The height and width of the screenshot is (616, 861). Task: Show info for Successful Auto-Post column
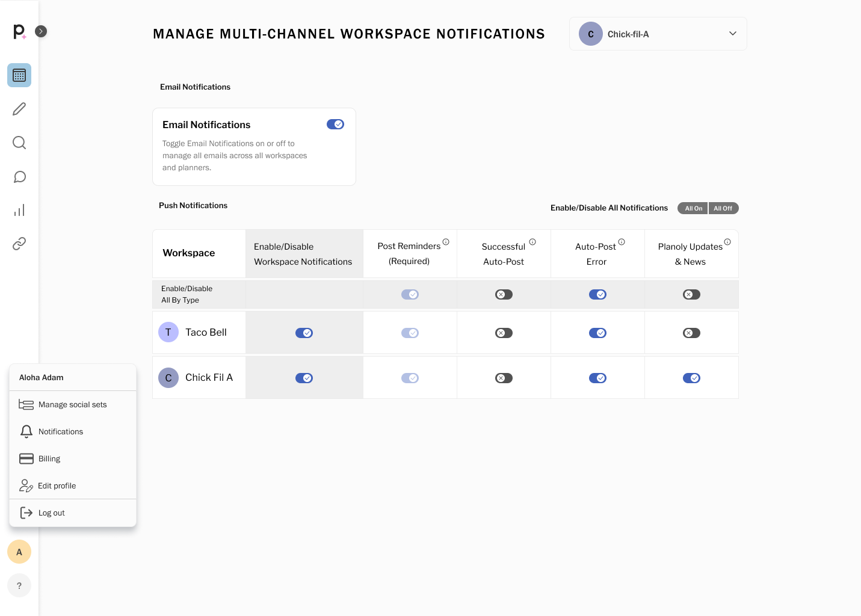pyautogui.click(x=532, y=242)
